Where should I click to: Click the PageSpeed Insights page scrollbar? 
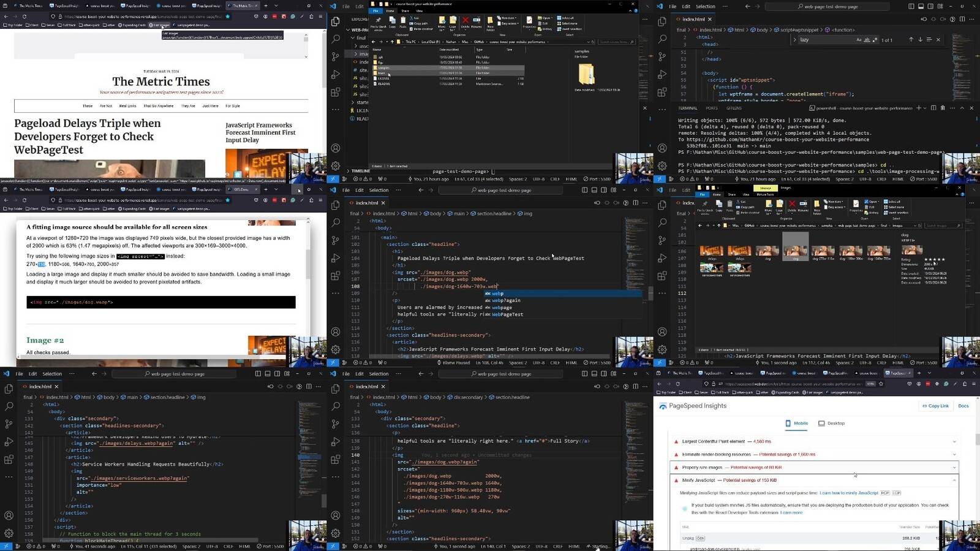pos(977,439)
